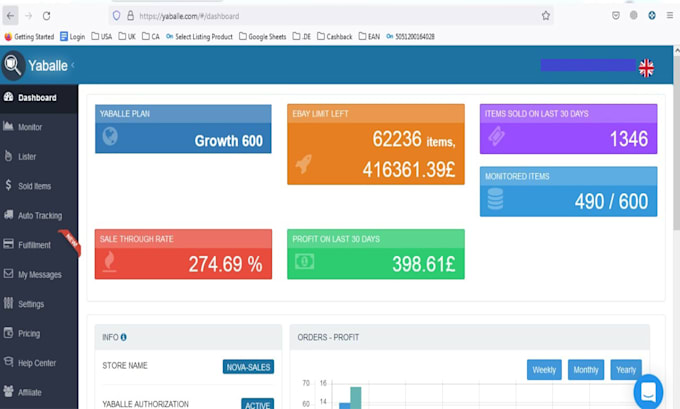Viewport: 680px width, 409px height.
Task: Bookmark this page with the star icon
Action: click(546, 16)
